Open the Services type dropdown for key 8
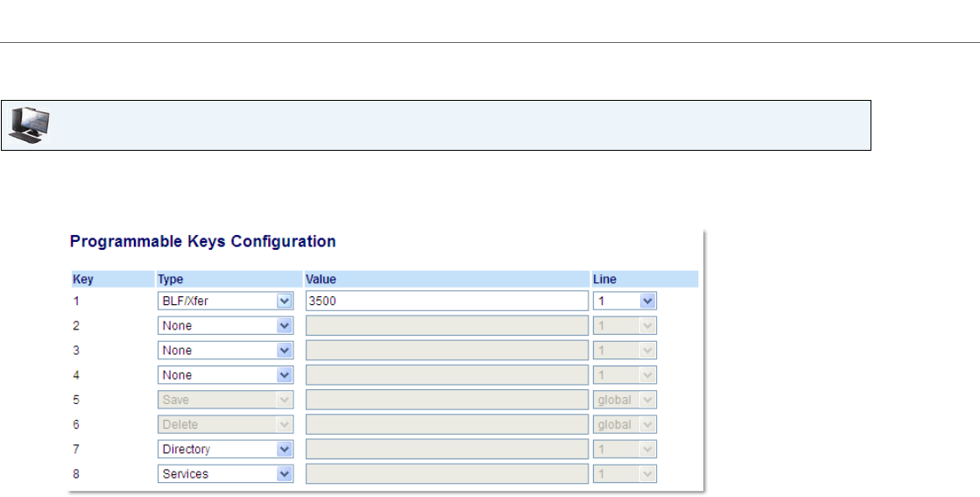Viewport: 980px width, 497px height. 225,474
